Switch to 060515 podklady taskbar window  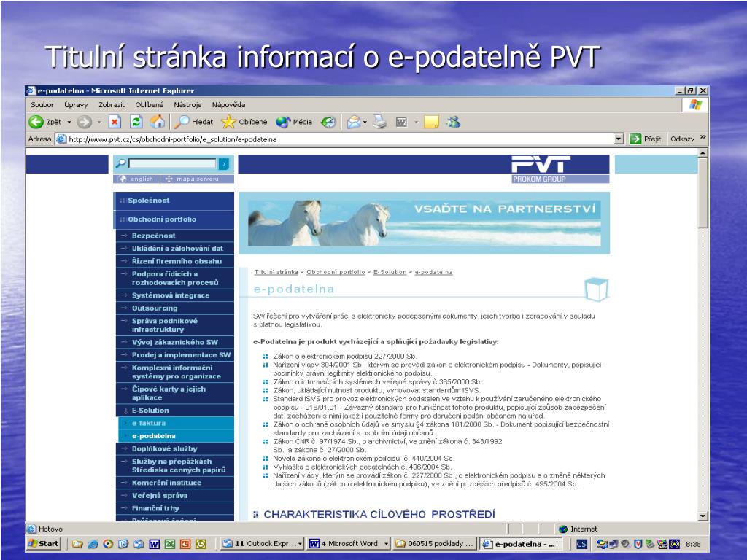click(x=435, y=544)
